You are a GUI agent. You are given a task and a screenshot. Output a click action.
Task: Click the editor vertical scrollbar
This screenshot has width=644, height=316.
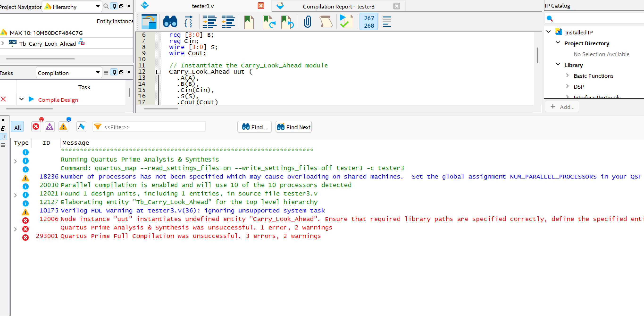(538, 55)
